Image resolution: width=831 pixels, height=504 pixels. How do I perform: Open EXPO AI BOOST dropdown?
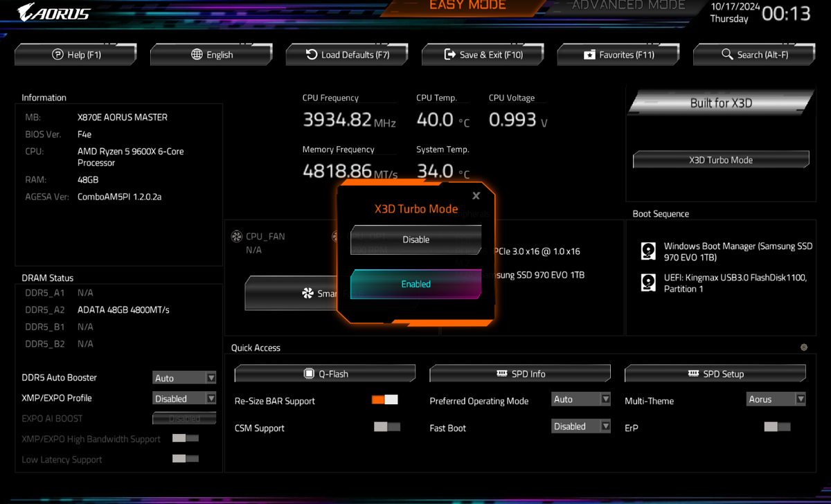[185, 419]
